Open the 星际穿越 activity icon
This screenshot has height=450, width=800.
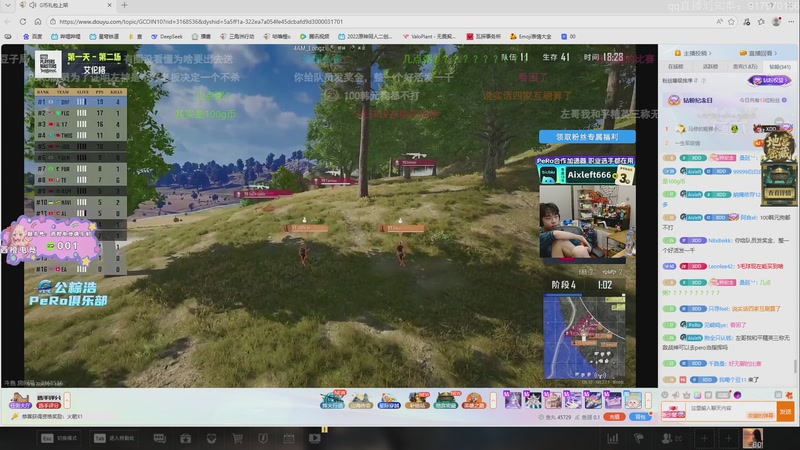(x=389, y=401)
